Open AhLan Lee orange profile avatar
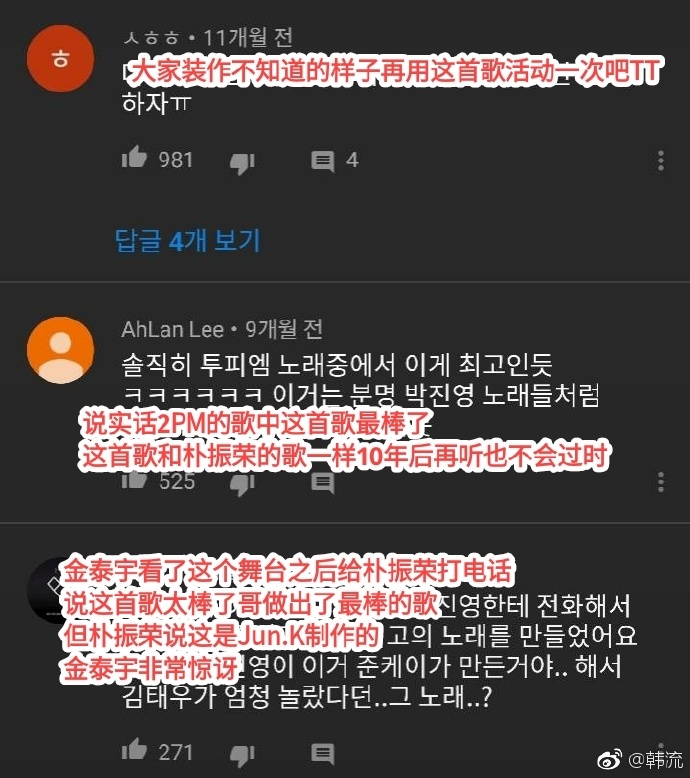 [61, 350]
